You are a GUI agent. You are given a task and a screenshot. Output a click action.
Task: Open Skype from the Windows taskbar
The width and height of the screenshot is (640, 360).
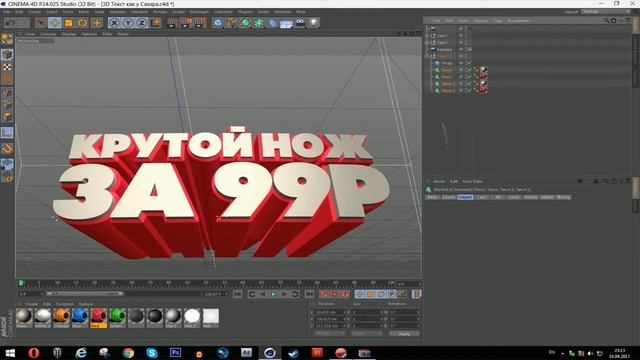click(152, 353)
